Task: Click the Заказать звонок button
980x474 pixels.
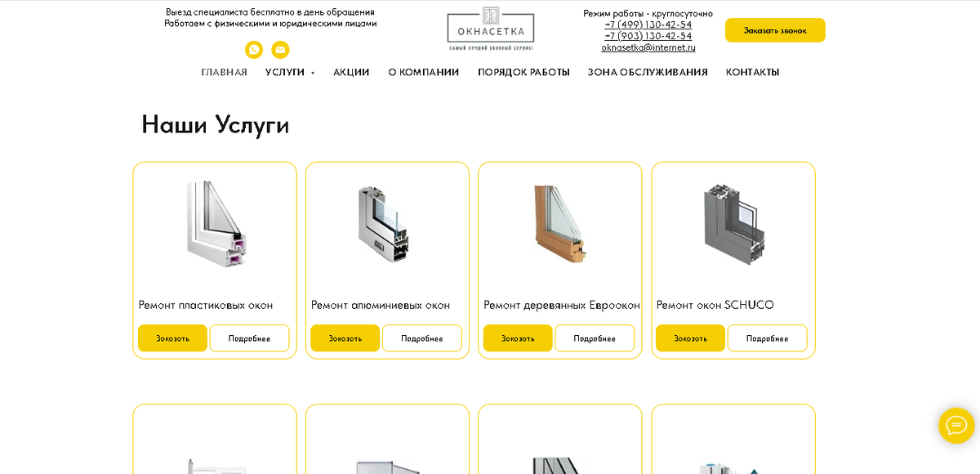Action: (x=775, y=30)
